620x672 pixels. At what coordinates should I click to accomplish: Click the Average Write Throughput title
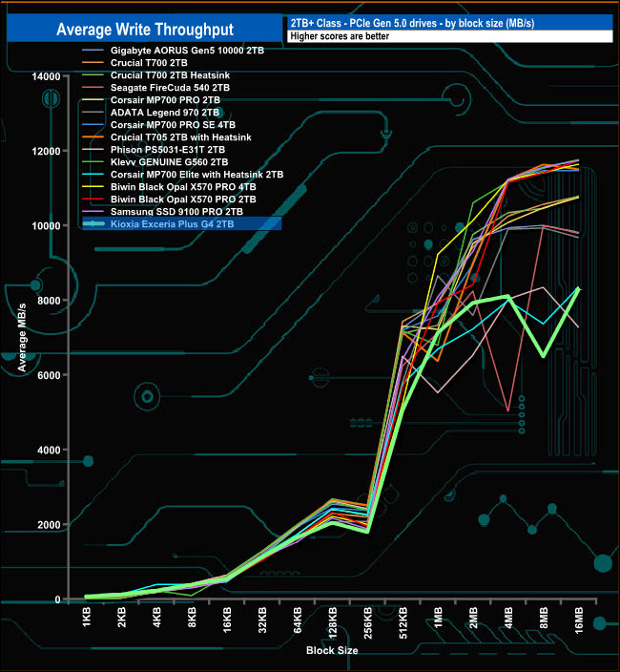[145, 30]
